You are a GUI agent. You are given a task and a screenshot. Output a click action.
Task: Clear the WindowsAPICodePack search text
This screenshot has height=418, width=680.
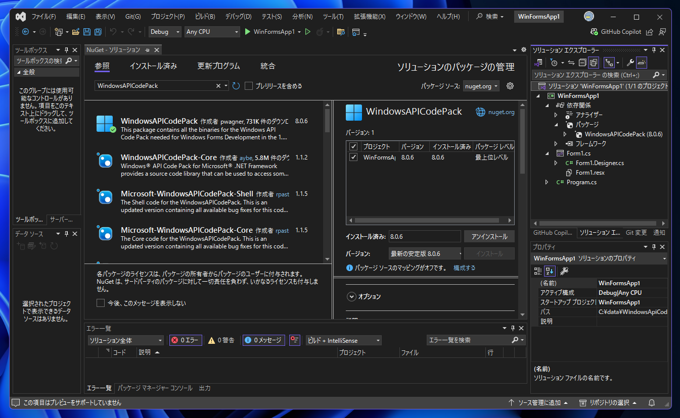(x=218, y=86)
